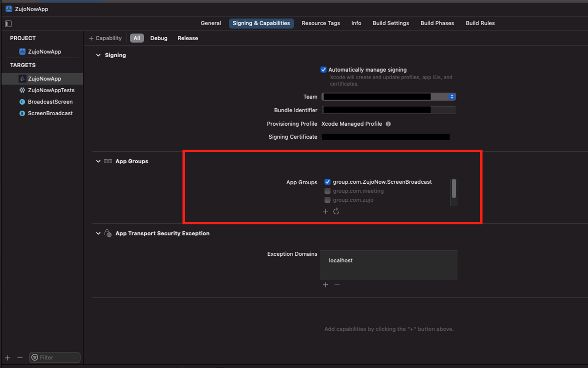Select the Release configuration filter
Viewport: 588px width, 368px height.
(x=188, y=38)
